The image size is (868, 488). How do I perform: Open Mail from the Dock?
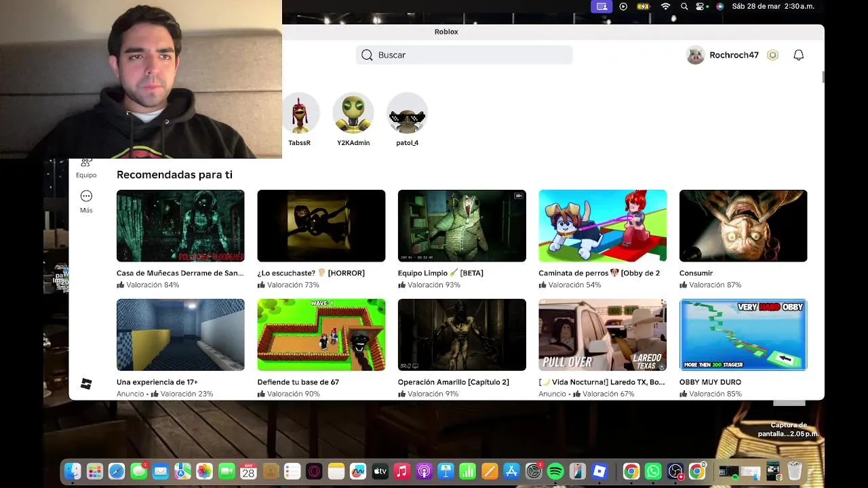[x=161, y=471]
